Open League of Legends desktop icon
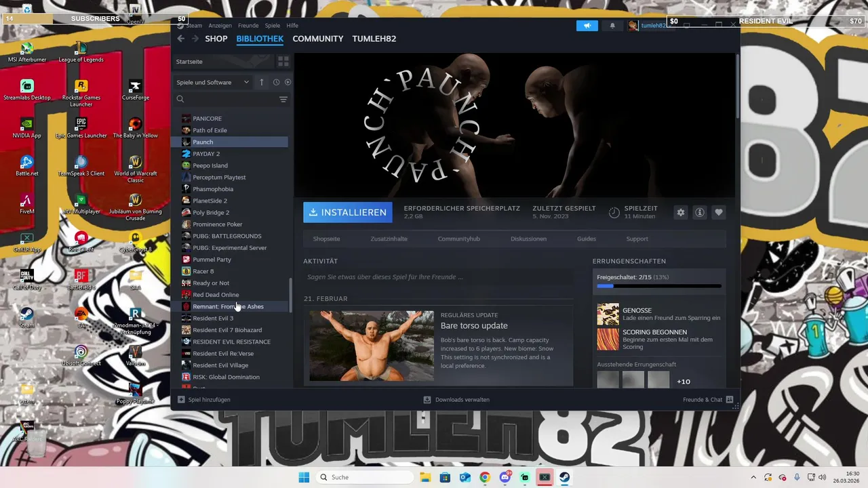 (81, 53)
